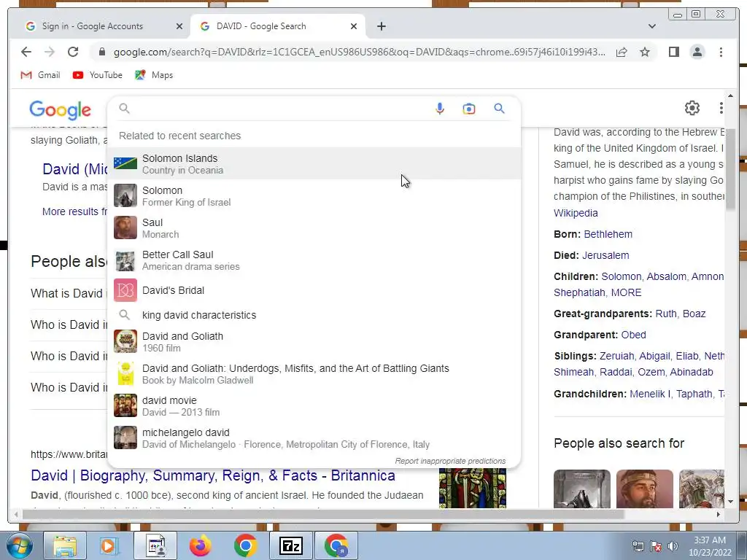Switch to Sign in - Google Accounts tab

pos(99,26)
